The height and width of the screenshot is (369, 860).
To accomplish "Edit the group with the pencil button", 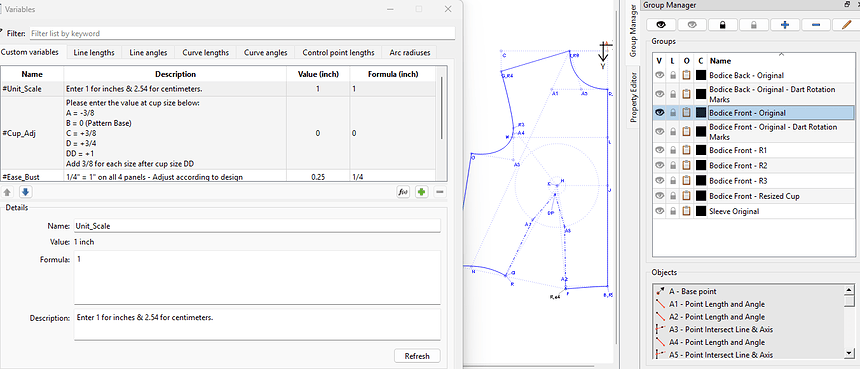I will [846, 24].
